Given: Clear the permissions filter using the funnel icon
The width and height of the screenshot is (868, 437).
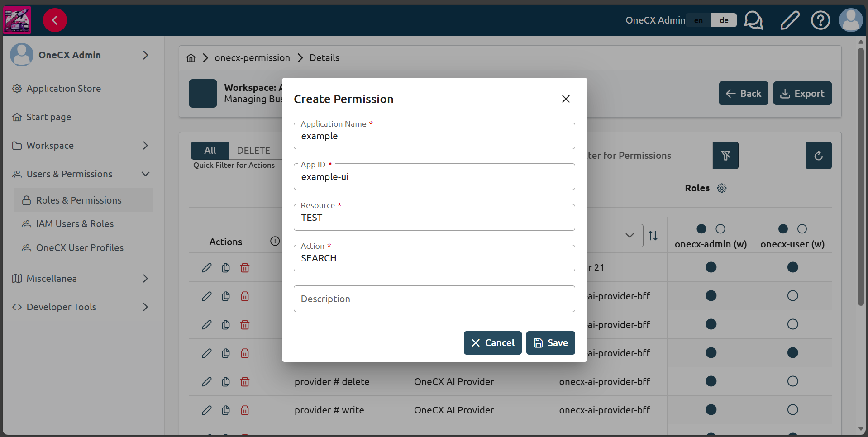Looking at the screenshot, I should click(725, 155).
